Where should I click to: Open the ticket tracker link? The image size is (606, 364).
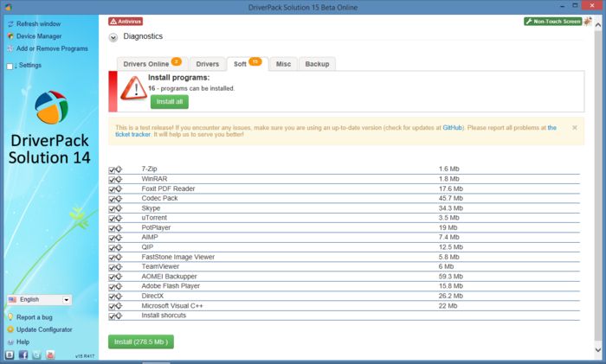coord(132,134)
